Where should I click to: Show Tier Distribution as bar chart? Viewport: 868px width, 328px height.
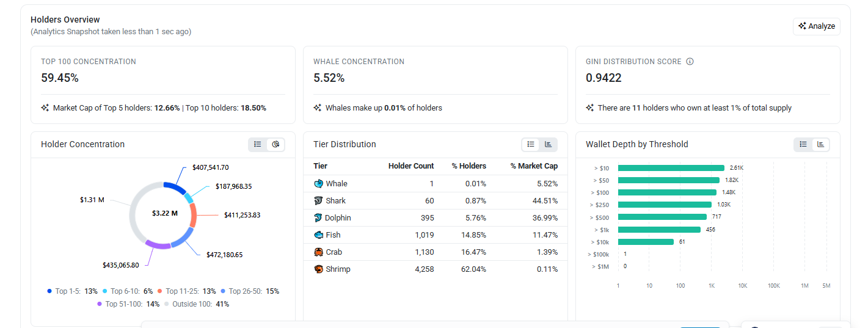pyautogui.click(x=549, y=144)
